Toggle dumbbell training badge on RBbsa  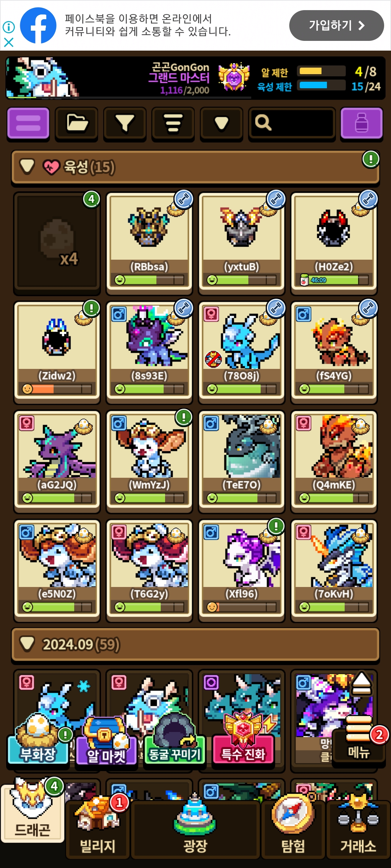click(184, 199)
